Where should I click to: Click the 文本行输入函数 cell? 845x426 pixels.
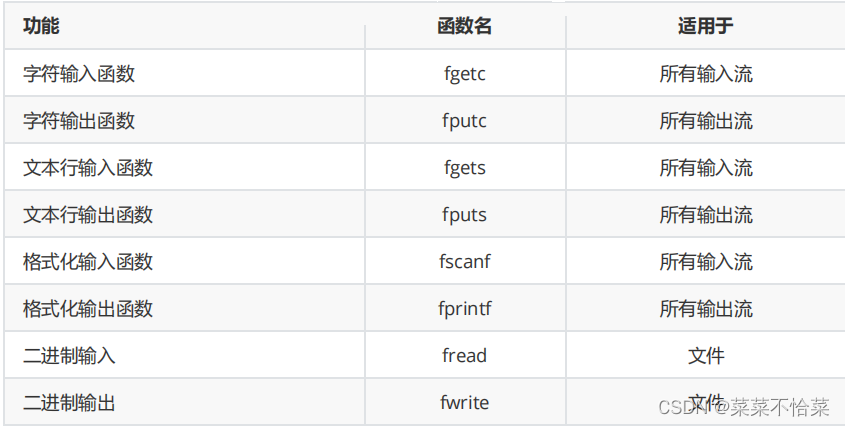point(88,168)
